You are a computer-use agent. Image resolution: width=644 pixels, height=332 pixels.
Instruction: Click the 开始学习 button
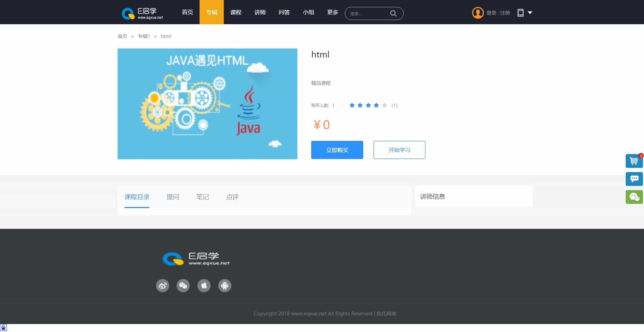[x=399, y=150]
